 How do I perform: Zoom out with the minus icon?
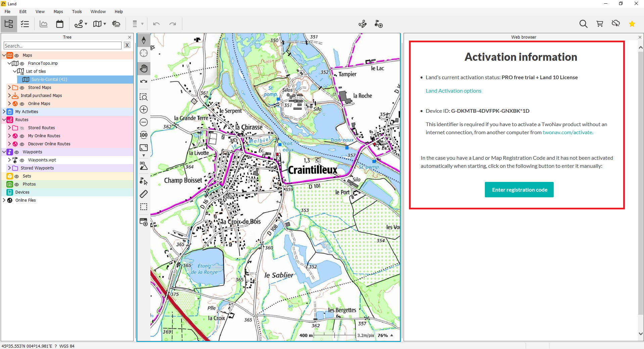tap(144, 122)
